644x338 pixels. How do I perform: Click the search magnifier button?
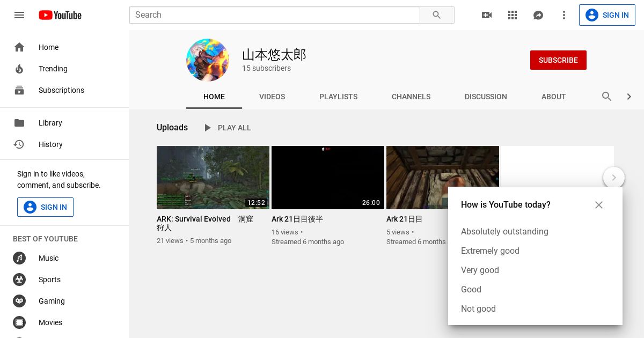pos(437,15)
